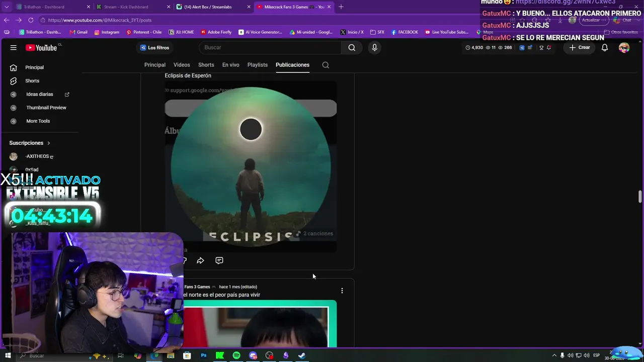Viewport: 644px width, 362px height.
Task: Switch to the Principal channel tab
Action: 155,65
